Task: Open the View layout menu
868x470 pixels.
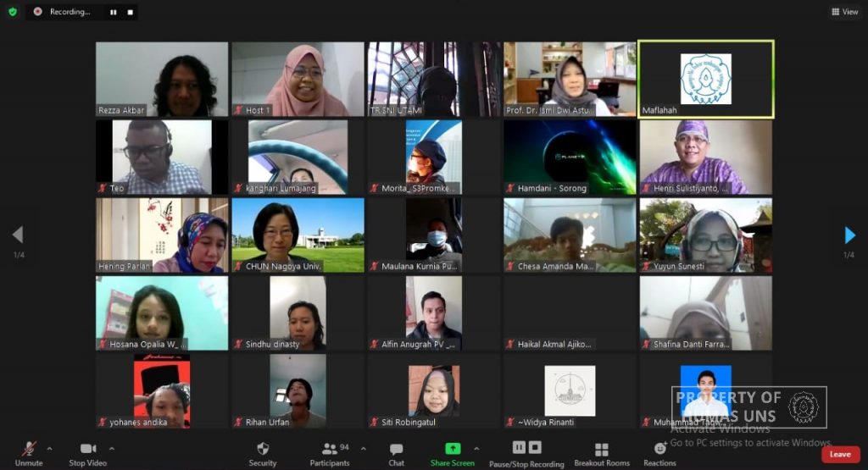Action: tap(845, 12)
